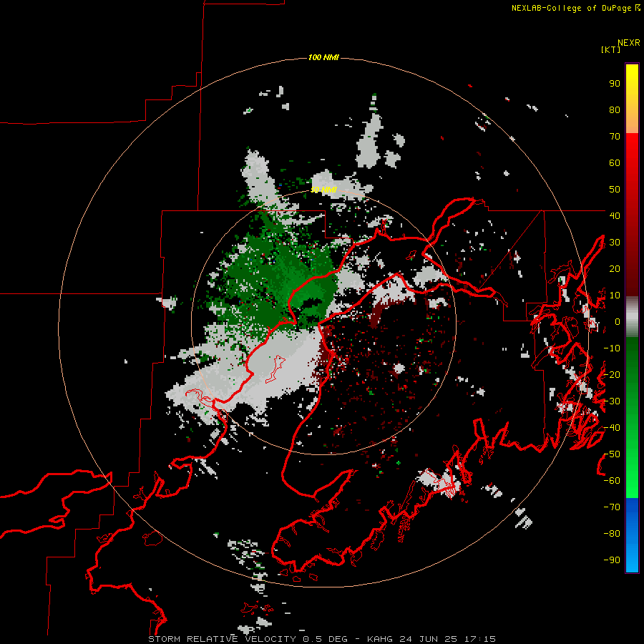Select the -60 scale value

(612, 481)
